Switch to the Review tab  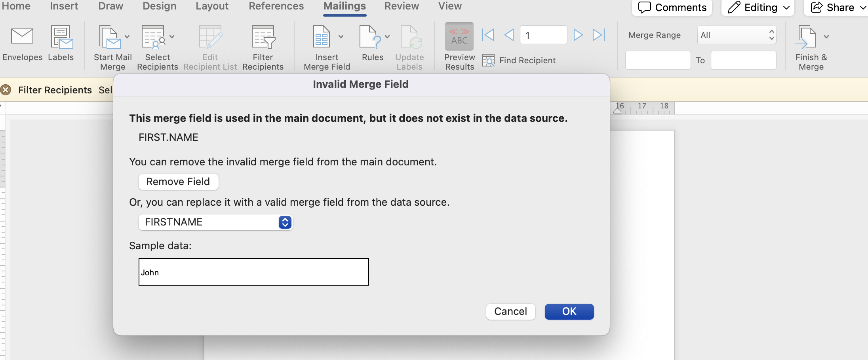(x=402, y=6)
